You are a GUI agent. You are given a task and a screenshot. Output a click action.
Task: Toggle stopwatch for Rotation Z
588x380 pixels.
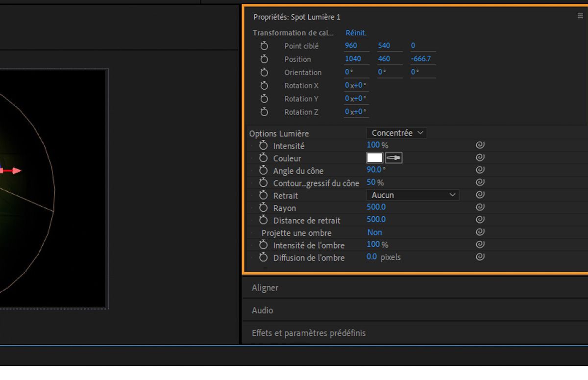point(264,112)
